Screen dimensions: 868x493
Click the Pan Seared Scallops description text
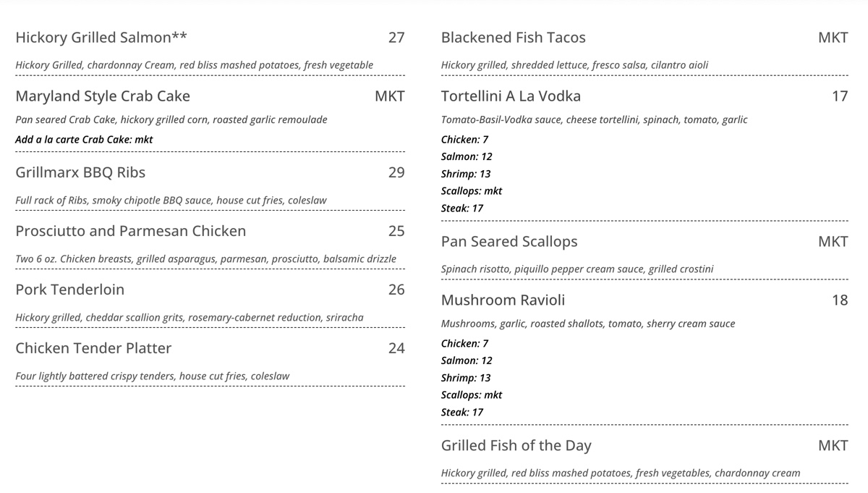tap(576, 269)
